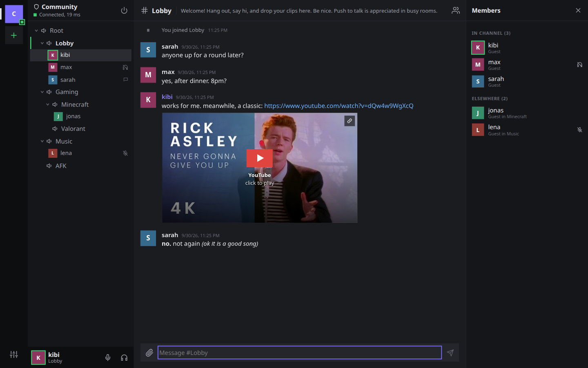
Task: Click the Message #Lobby input field
Action: 300,352
